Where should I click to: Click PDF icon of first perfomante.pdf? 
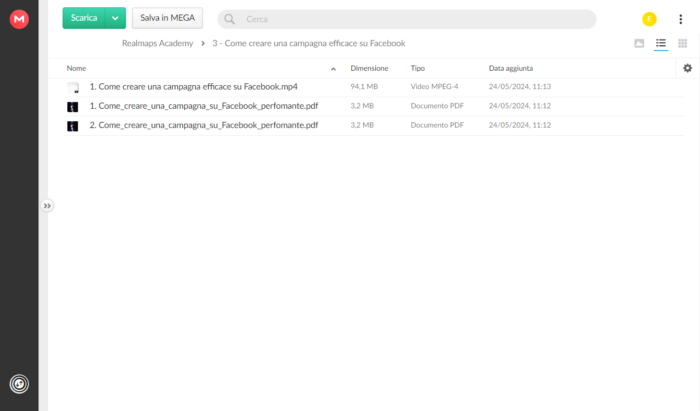[72, 107]
